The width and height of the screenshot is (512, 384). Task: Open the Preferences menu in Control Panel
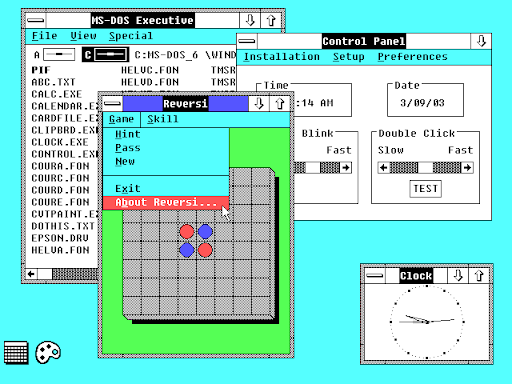point(412,57)
